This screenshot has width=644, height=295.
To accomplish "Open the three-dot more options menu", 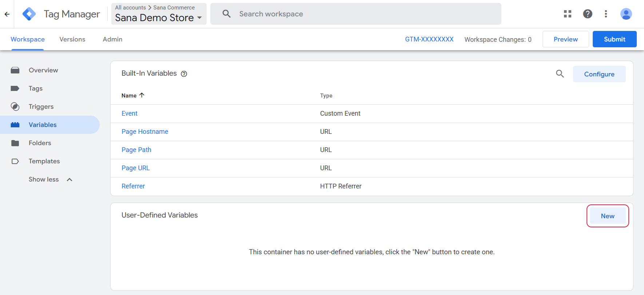I will (x=606, y=14).
